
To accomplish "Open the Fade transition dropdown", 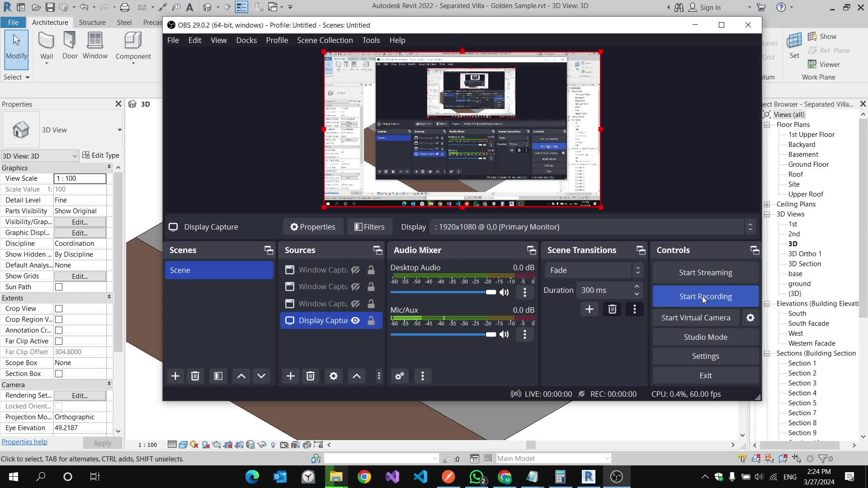I will 593,270.
